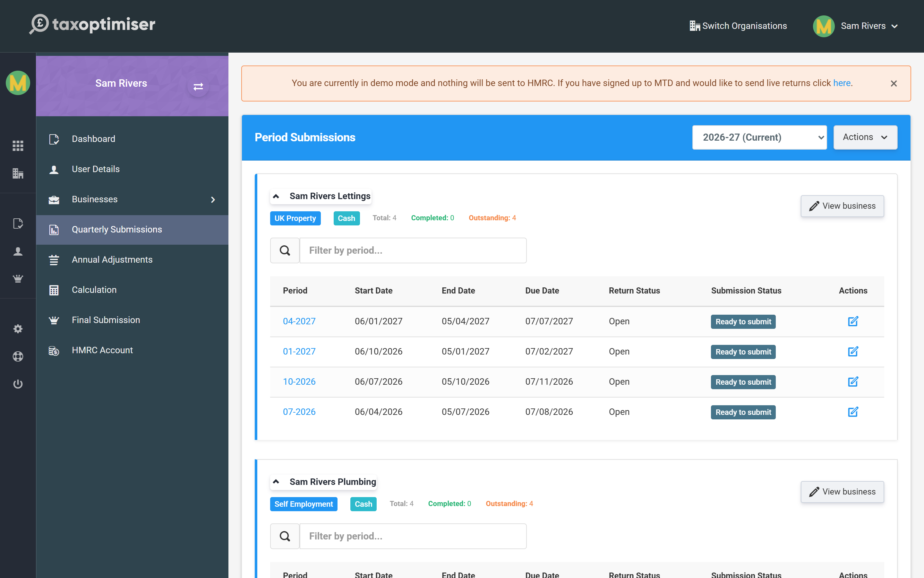Click the Period column header in Lettings table

295,291
